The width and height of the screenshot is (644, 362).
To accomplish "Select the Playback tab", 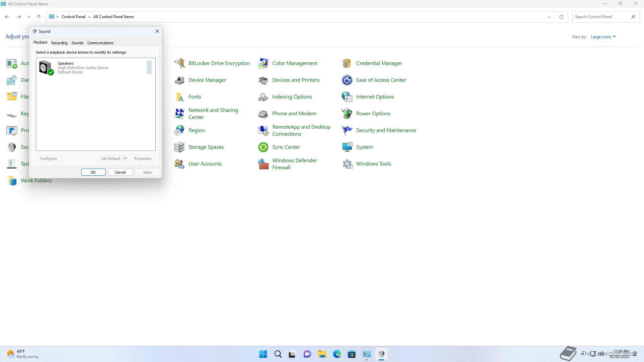I will point(40,42).
